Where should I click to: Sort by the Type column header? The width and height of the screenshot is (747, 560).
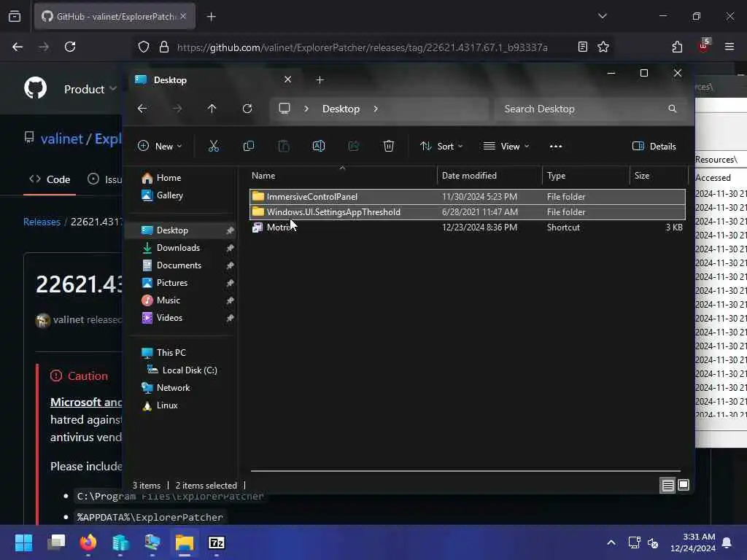click(586, 176)
